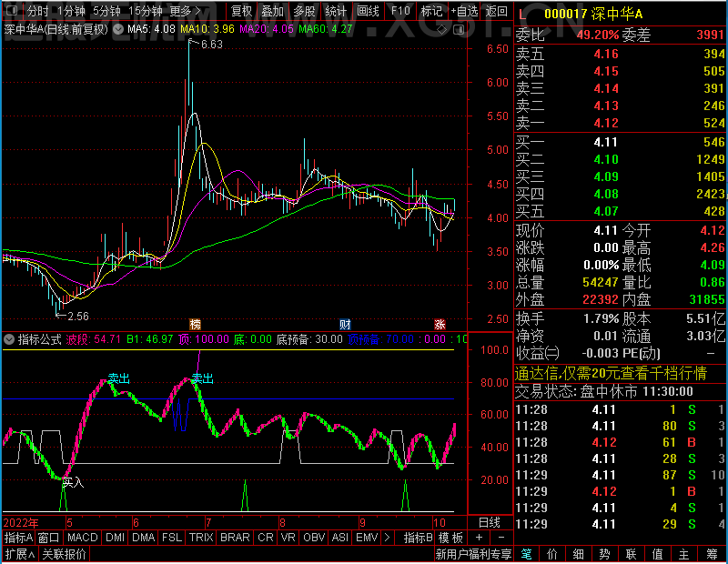
Task: Open the MA settings dropdown circle
Action: click(118, 29)
